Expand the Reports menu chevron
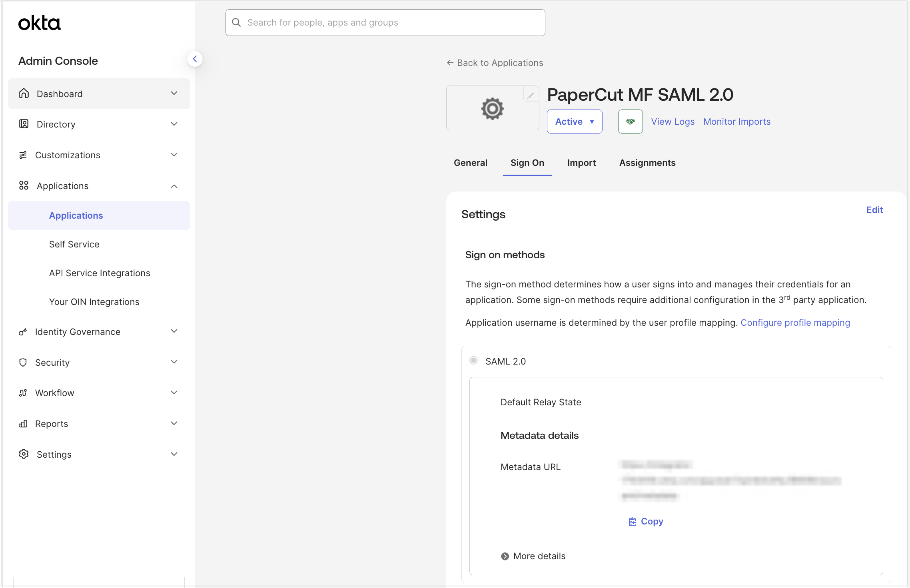The height and width of the screenshot is (588, 910). click(x=174, y=424)
